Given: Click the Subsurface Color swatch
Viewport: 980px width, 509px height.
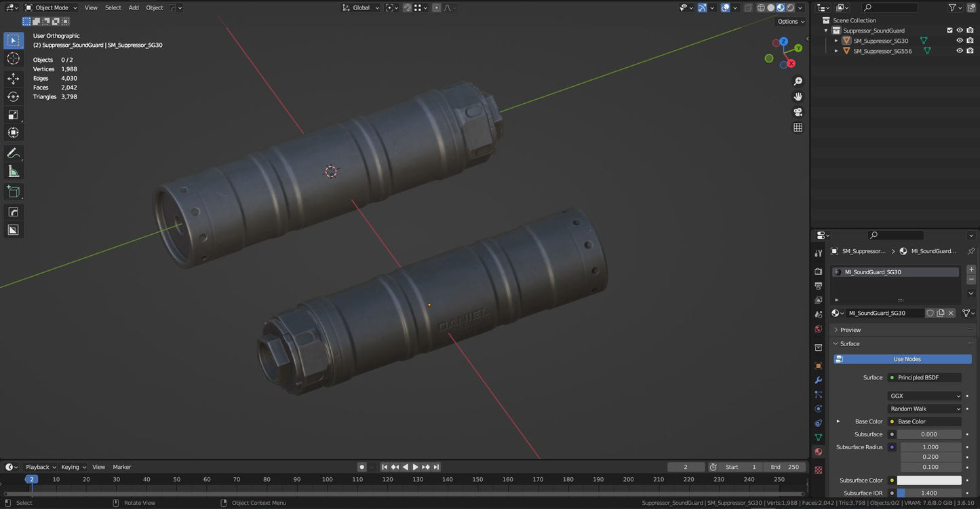Looking at the screenshot, I should [929, 480].
